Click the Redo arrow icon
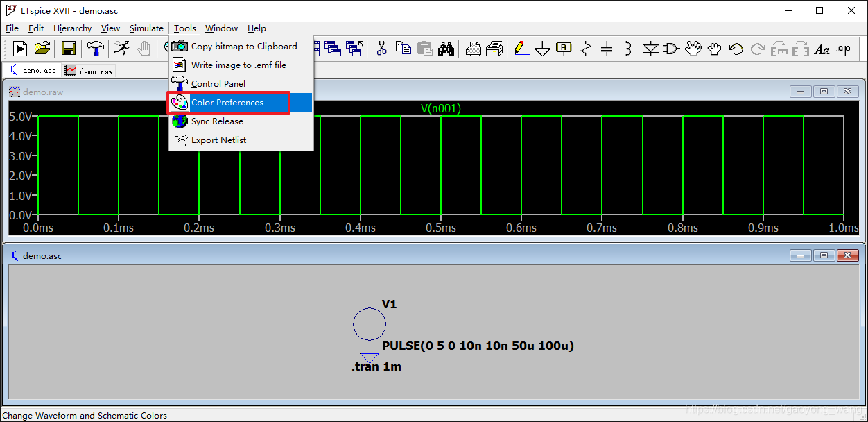The width and height of the screenshot is (868, 422). coord(758,49)
